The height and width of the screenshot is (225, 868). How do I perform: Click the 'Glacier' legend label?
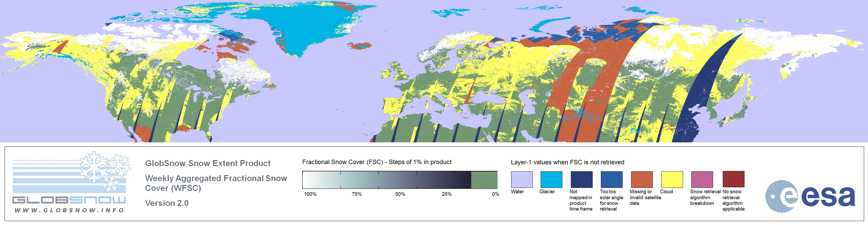pyautogui.click(x=547, y=192)
